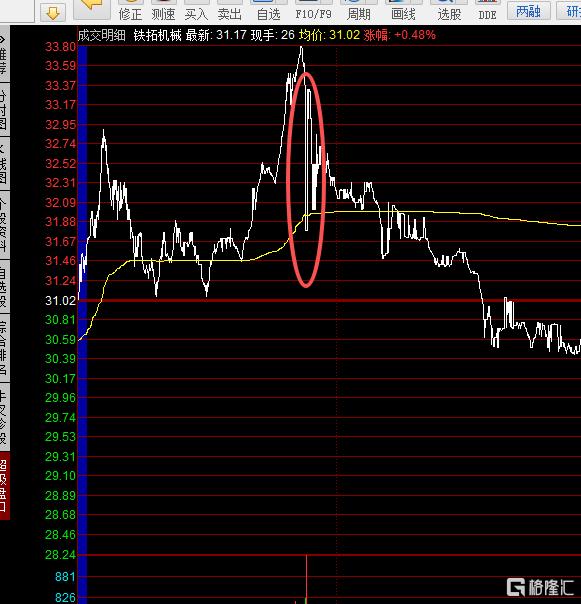
Task: Click the 两融 button
Action: tap(528, 11)
